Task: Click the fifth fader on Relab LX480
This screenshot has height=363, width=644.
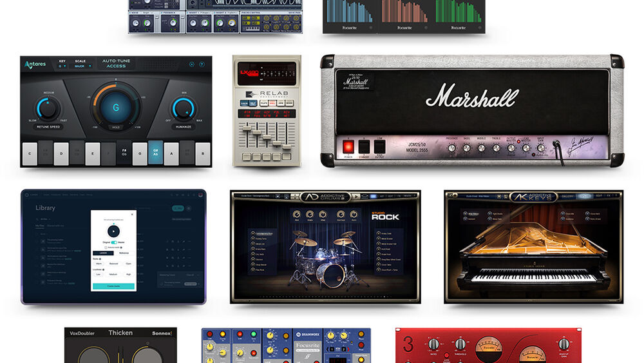Action: 287,147
